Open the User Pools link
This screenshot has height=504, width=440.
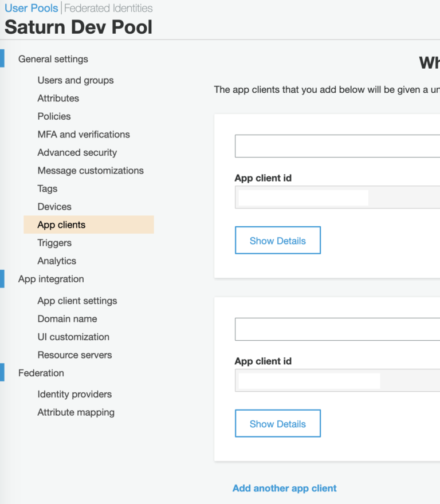pos(31,8)
